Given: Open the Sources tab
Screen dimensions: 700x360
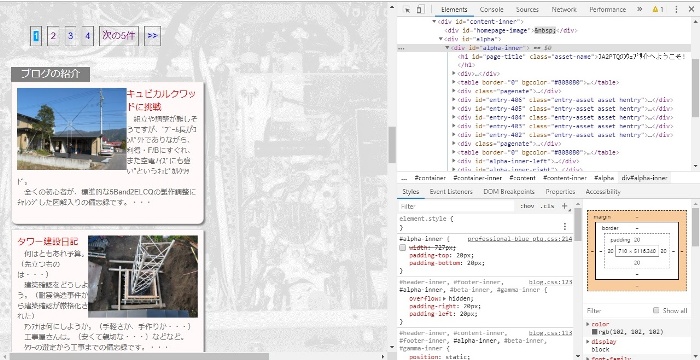Looking at the screenshot, I should click(x=527, y=9).
